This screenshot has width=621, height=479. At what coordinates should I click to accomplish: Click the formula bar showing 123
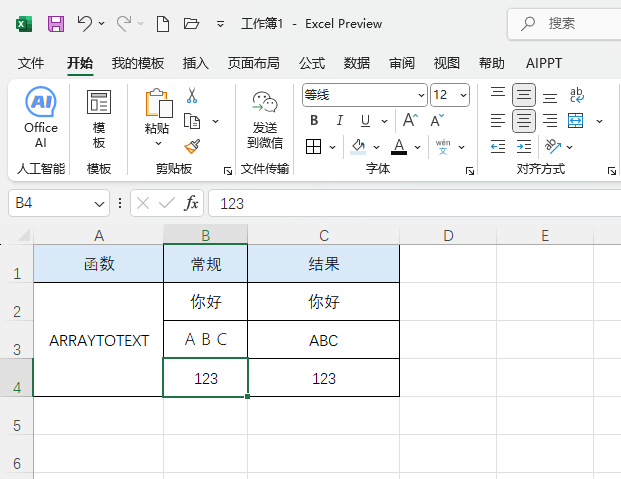(x=415, y=203)
